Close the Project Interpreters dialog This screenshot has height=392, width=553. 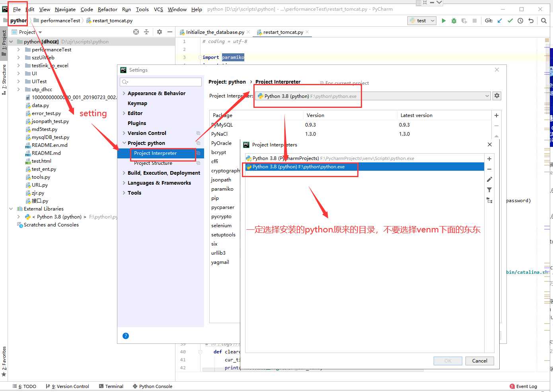click(x=490, y=144)
